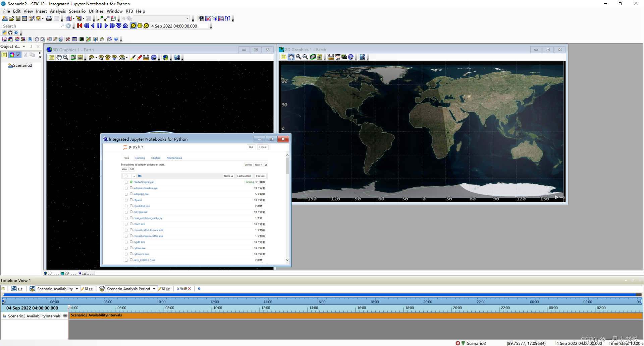
Task: Click the blue help icon in Timeline toolbar
Action: tap(199, 289)
